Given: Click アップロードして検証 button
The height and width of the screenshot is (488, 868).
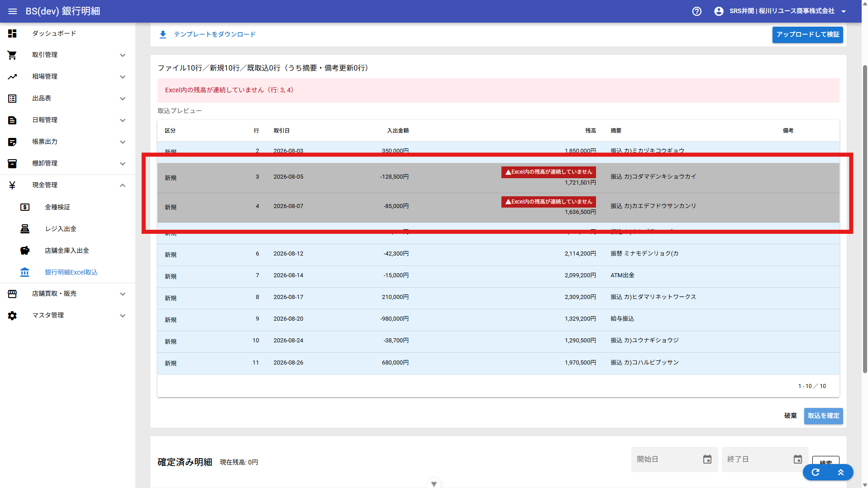Looking at the screenshot, I should tap(807, 35).
